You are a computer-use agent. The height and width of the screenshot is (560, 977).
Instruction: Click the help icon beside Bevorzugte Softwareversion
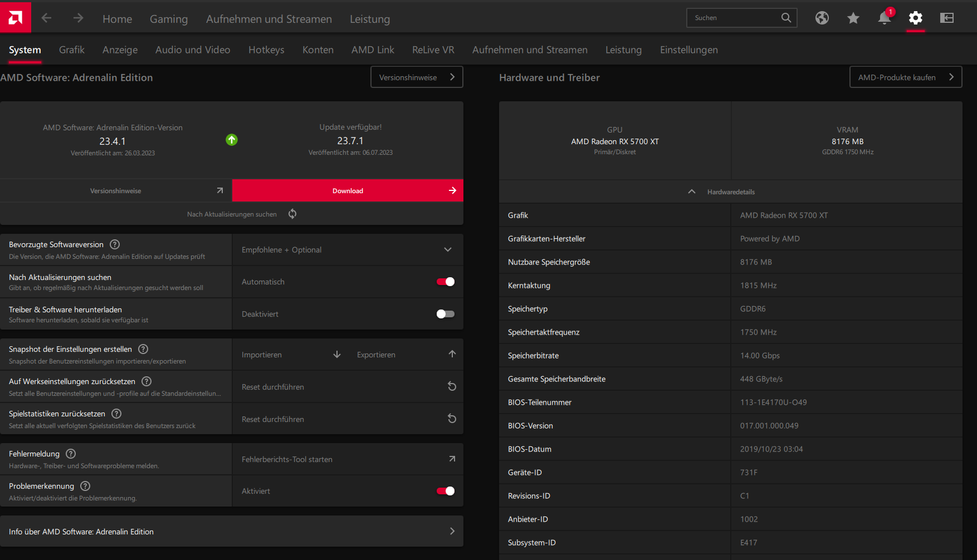115,244
